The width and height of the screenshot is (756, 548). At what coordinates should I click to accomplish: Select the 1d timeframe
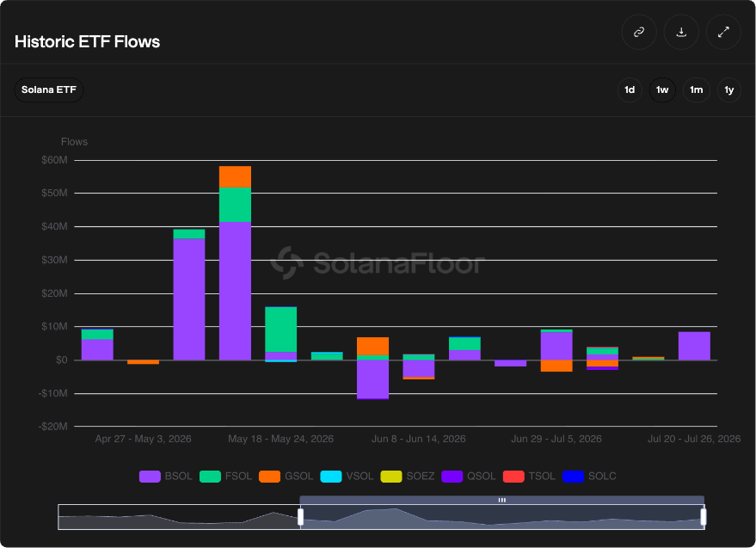(x=630, y=90)
